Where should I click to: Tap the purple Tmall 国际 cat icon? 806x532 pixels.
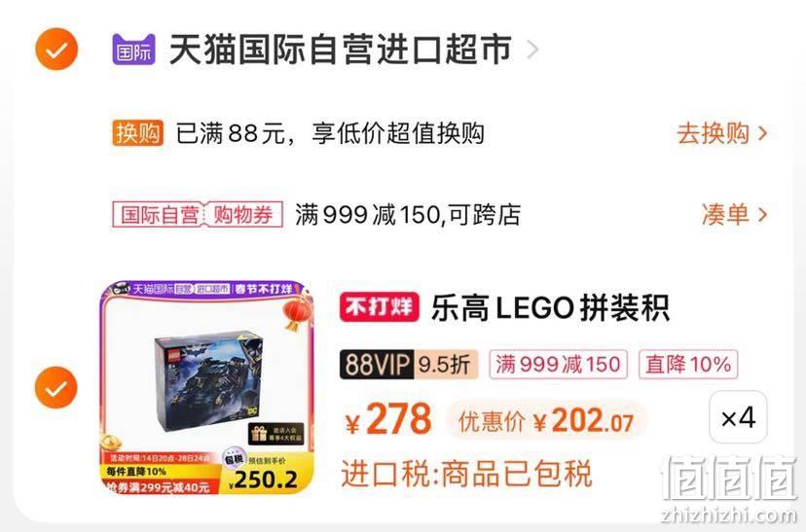click(133, 50)
